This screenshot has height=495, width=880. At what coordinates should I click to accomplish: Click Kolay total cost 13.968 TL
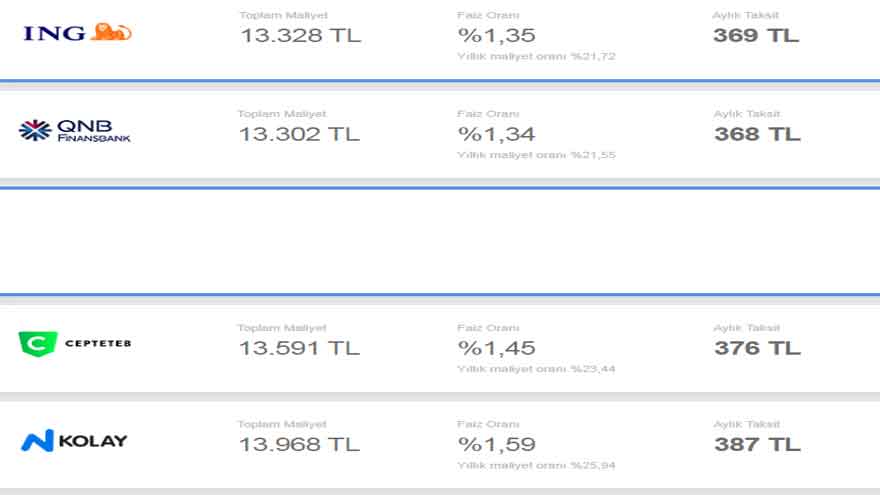tap(299, 444)
